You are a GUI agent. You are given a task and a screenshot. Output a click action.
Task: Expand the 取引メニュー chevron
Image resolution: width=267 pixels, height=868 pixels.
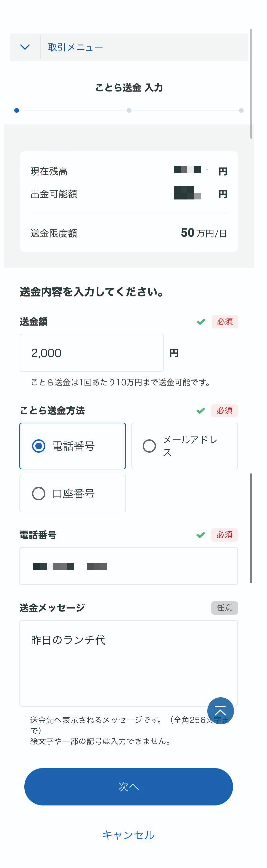pyautogui.click(x=25, y=47)
